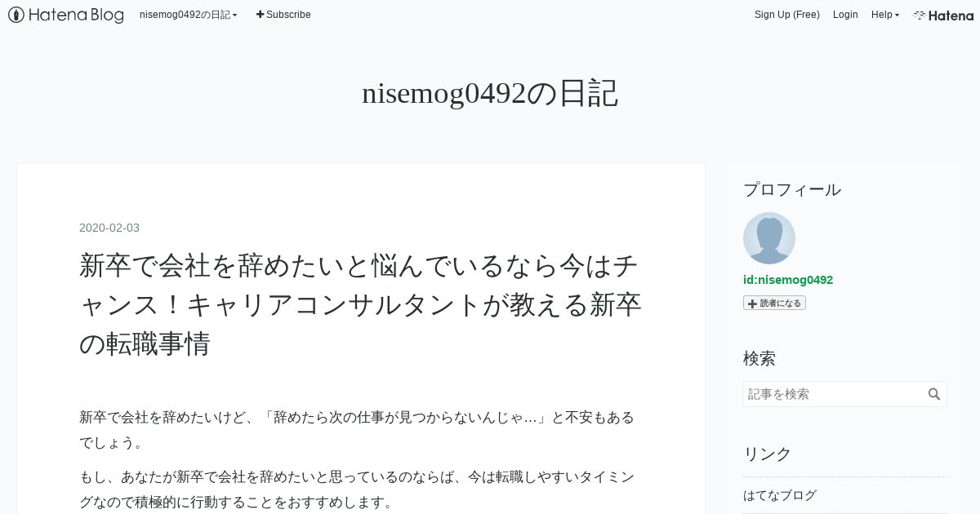The height and width of the screenshot is (514, 980).
Task: Open the Login link
Action: click(x=845, y=15)
